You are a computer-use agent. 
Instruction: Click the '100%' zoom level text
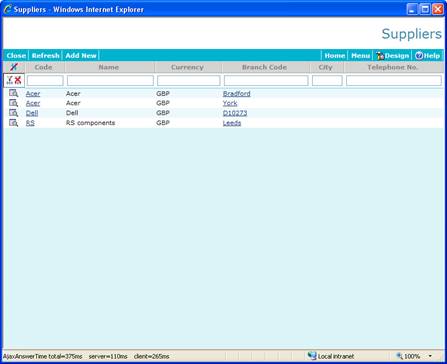[x=412, y=356]
